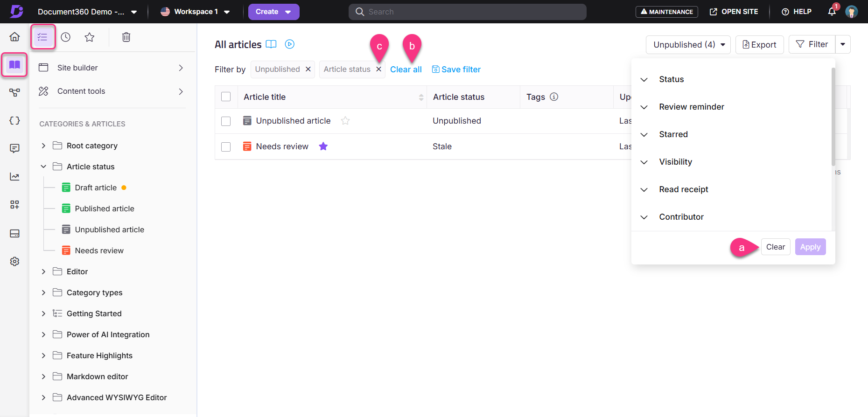Open the Unpublished (4) dropdown
Viewport: 868px width, 417px height.
(688, 45)
